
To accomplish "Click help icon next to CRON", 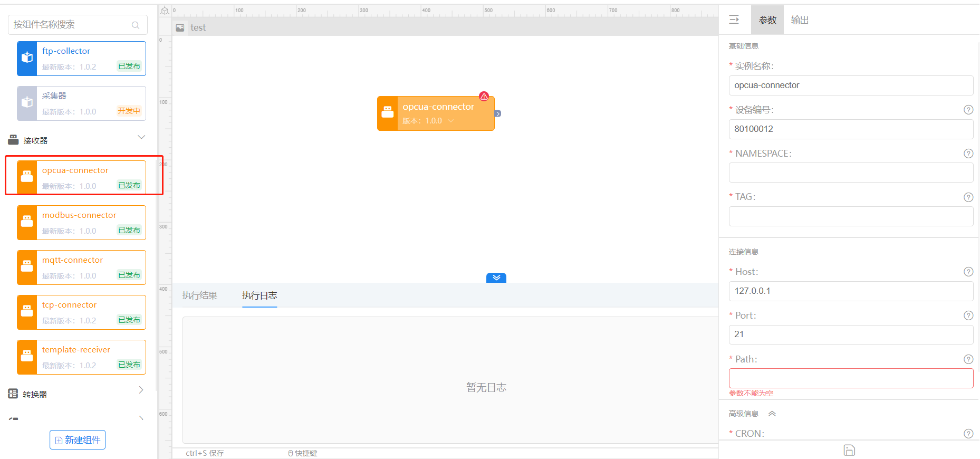I will 968,434.
